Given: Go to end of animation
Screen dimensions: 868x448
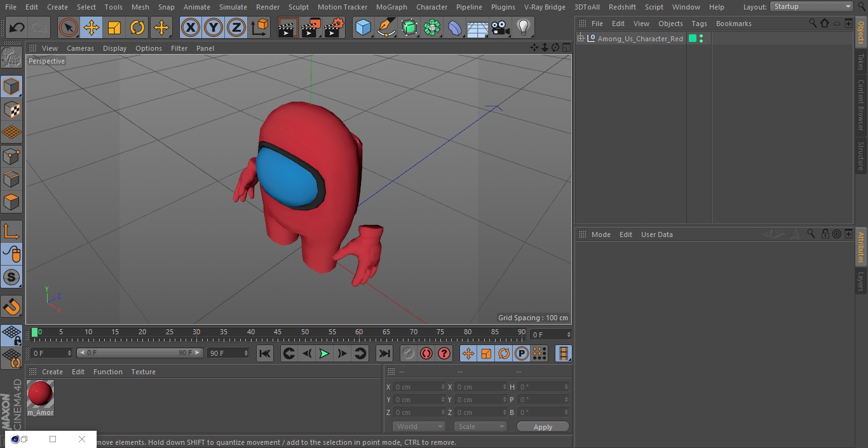Looking at the screenshot, I should click(384, 353).
